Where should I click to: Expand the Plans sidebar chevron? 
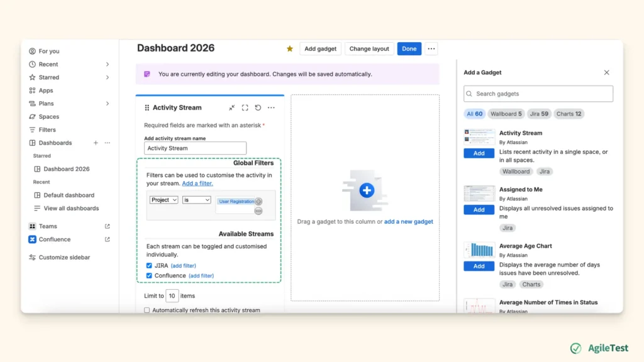[108, 104]
